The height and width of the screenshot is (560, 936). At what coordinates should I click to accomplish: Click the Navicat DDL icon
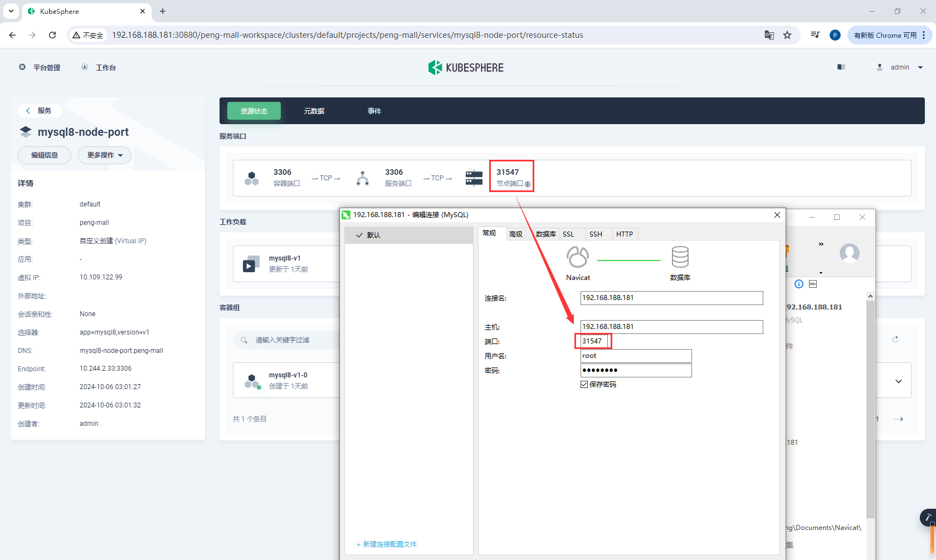[813, 284]
